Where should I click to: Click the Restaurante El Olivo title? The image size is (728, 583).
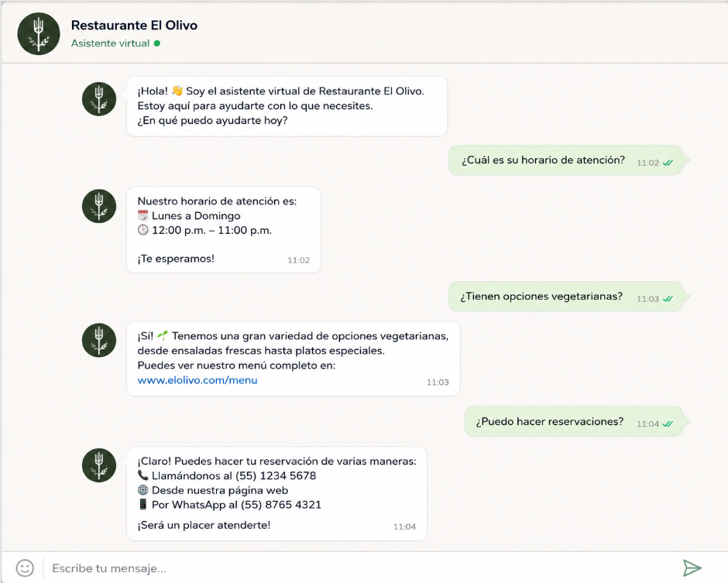(134, 25)
